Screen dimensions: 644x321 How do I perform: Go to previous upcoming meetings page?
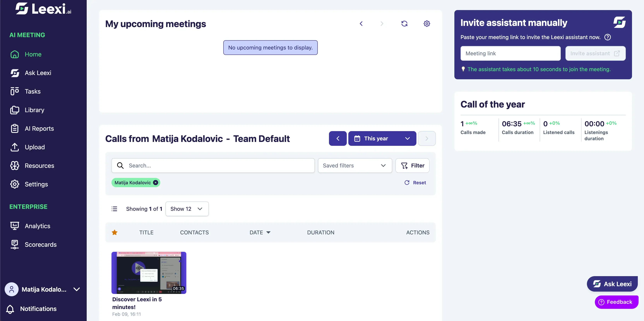click(361, 23)
